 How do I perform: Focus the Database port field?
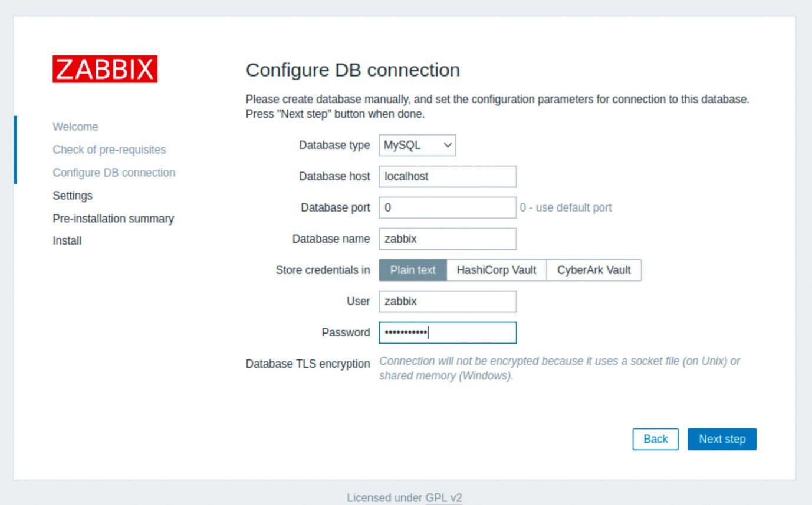448,207
